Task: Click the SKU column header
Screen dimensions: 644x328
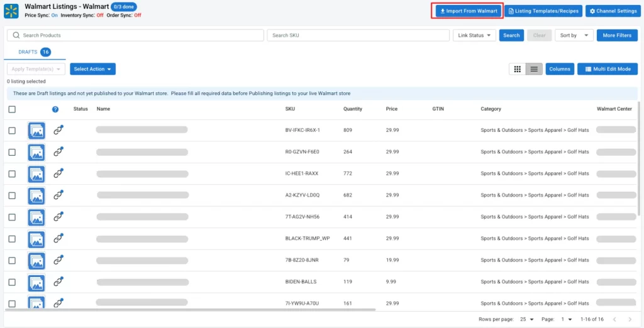Action: tap(290, 109)
